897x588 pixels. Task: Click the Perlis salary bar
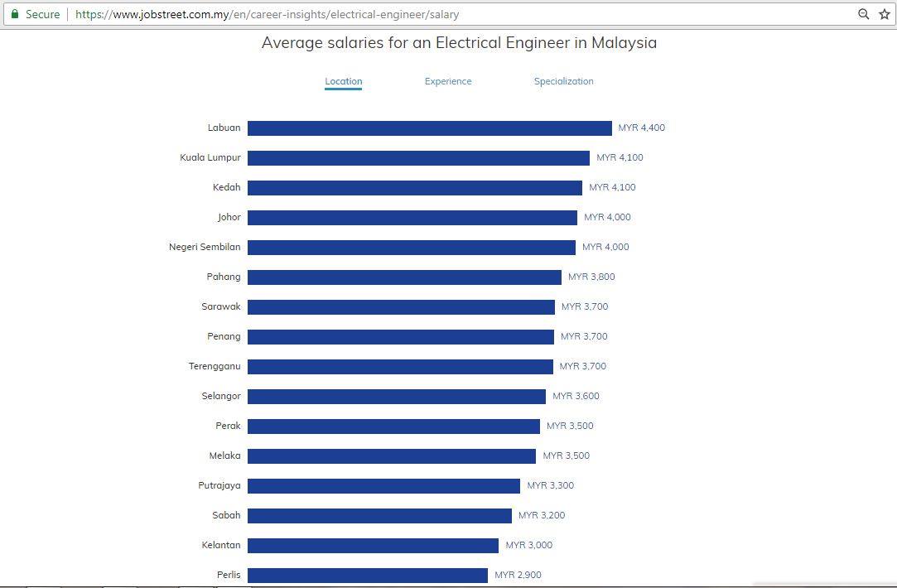pos(368,575)
